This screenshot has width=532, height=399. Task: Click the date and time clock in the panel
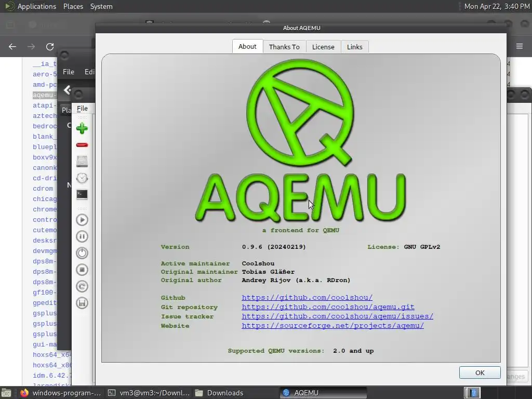pos(497,6)
